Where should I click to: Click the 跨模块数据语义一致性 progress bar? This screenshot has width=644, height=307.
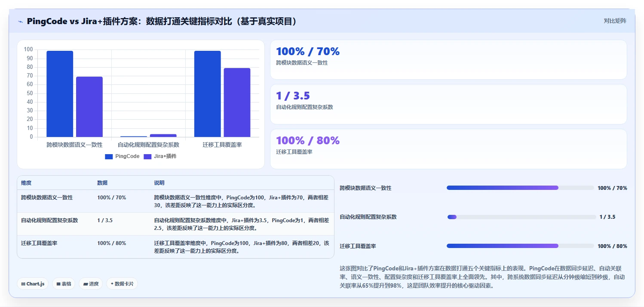coord(520,188)
